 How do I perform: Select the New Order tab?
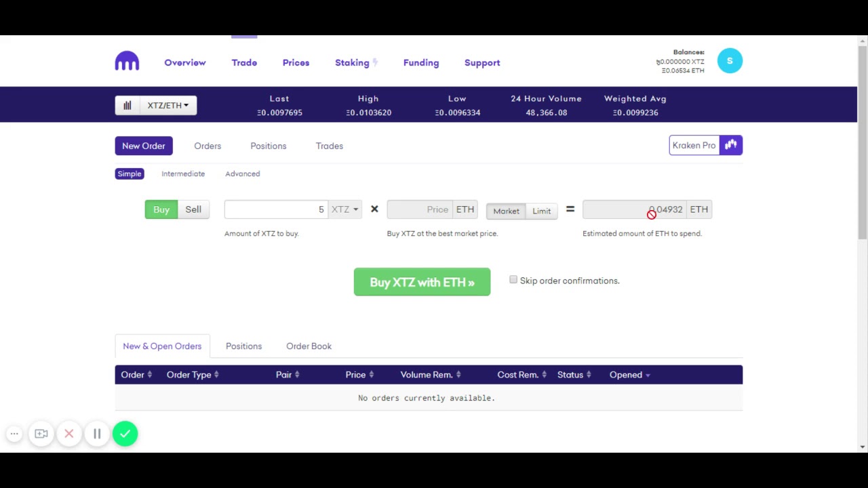tap(144, 146)
